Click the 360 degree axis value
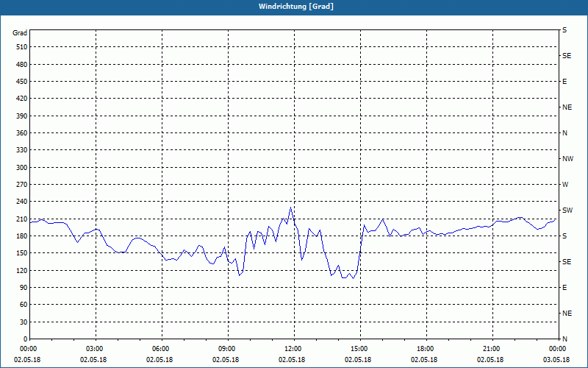This screenshot has width=588, height=368. click(22, 133)
